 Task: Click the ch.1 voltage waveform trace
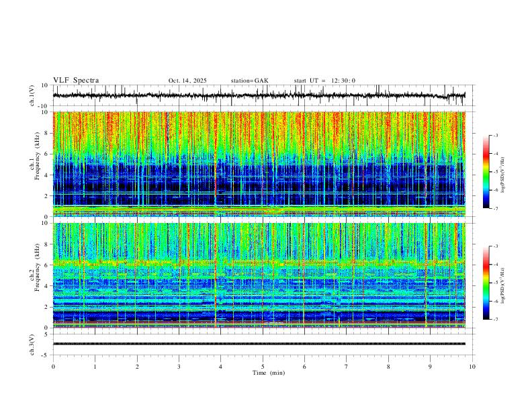point(259,95)
